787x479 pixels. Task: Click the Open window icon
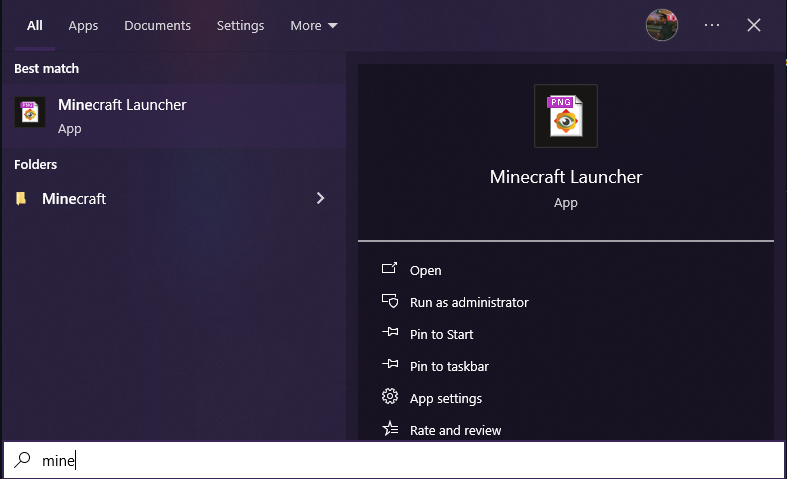pyautogui.click(x=389, y=269)
